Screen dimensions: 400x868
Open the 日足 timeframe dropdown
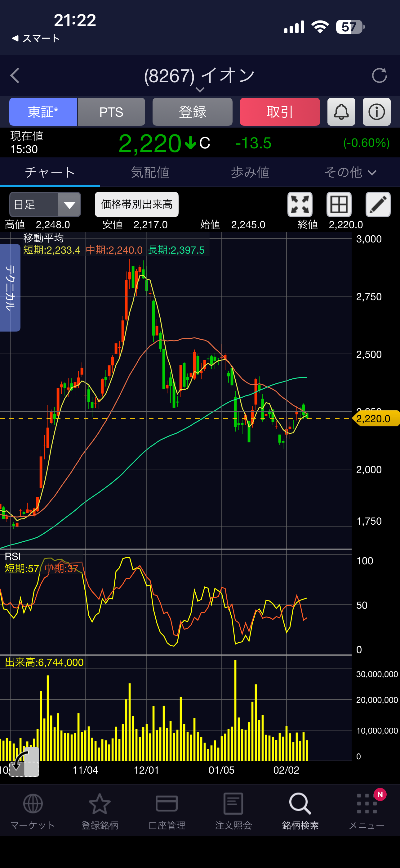click(45, 205)
